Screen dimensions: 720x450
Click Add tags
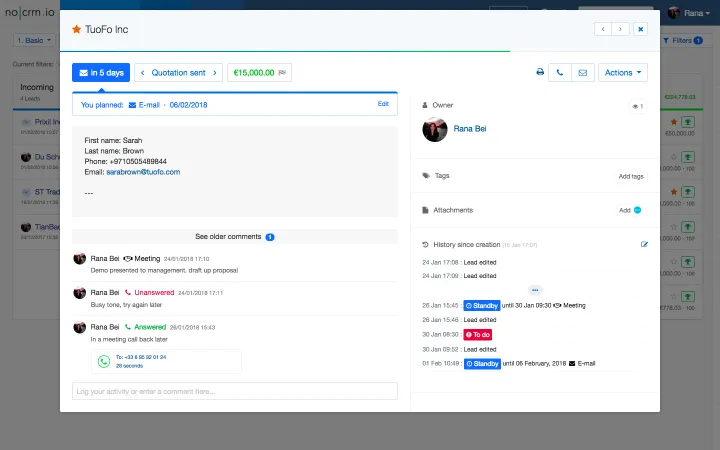(x=631, y=176)
